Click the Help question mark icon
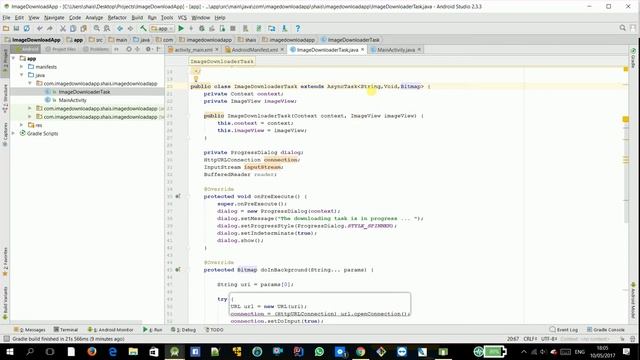Screen dimensions: 640x360 coord(298,29)
